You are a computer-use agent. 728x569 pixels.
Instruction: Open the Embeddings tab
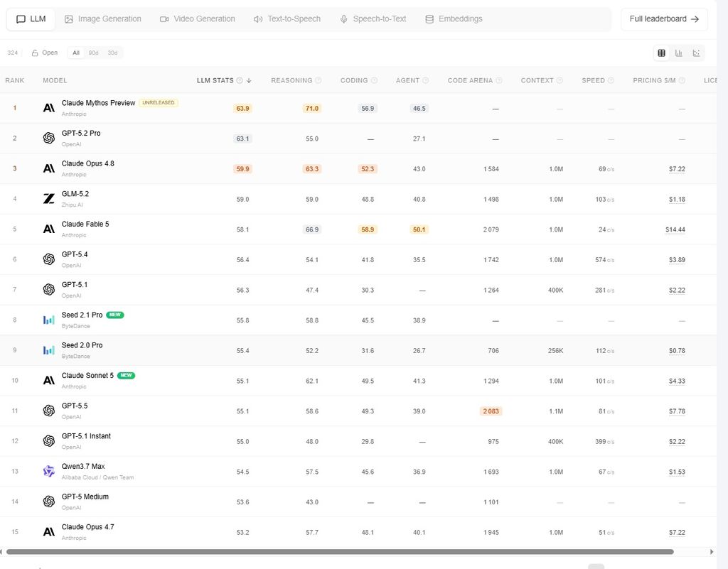coord(454,19)
